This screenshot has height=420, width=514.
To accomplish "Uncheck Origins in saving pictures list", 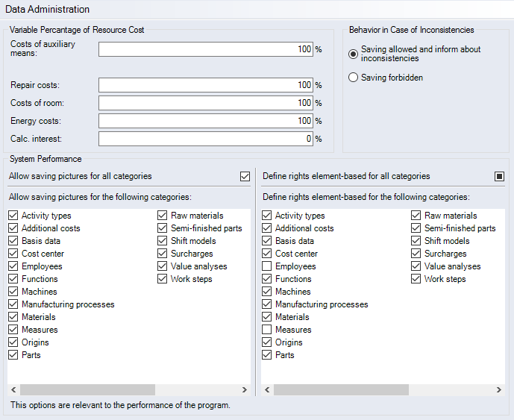I will coord(13,342).
